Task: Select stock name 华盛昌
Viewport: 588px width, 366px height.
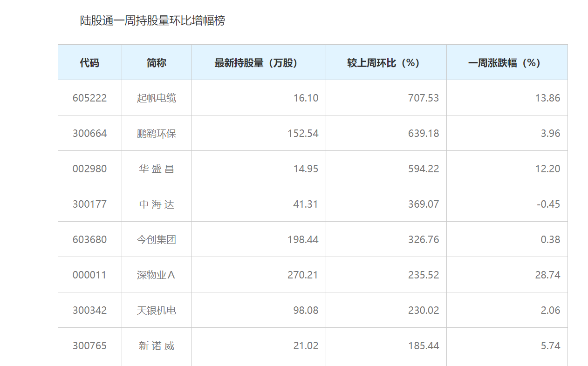Action: tap(157, 169)
